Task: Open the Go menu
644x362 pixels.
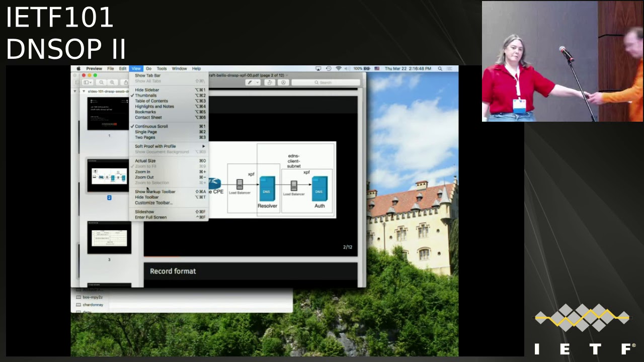Action: click(x=148, y=68)
